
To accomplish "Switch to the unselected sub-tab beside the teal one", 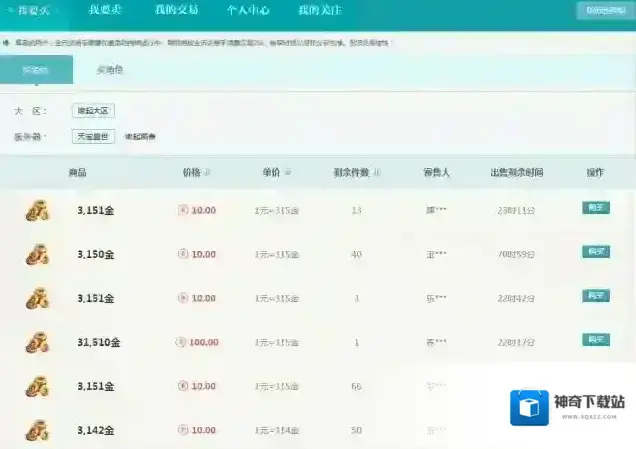I will [x=110, y=70].
